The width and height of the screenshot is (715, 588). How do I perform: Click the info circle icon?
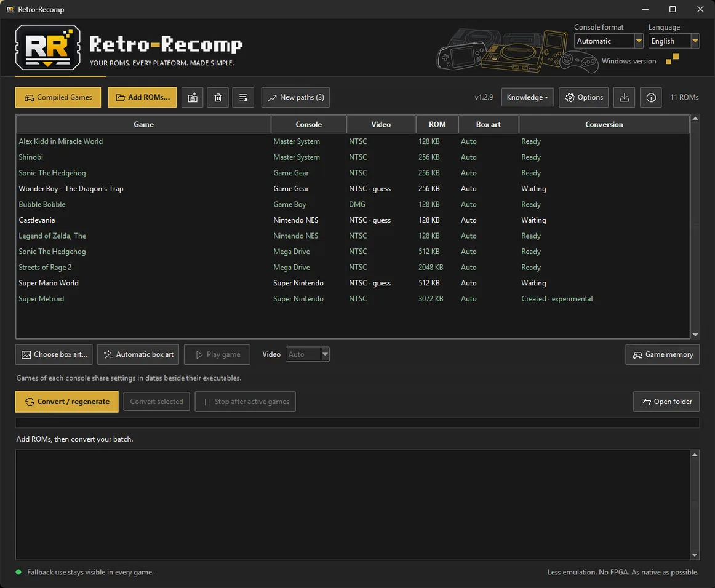651,98
